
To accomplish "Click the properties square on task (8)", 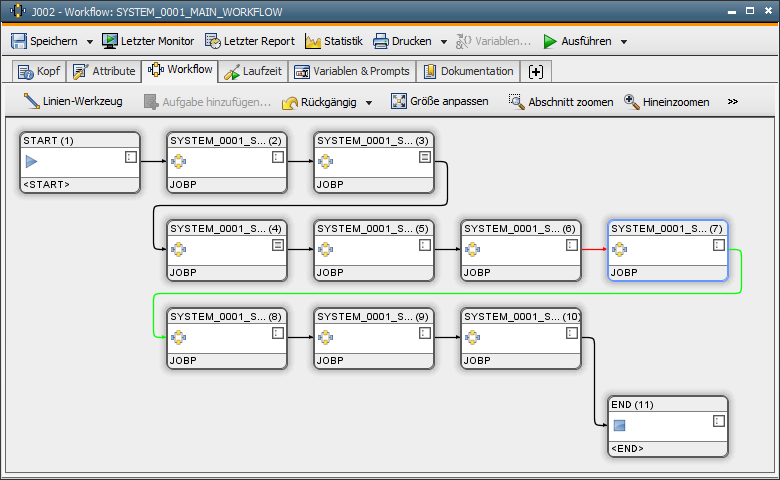I will tap(278, 333).
